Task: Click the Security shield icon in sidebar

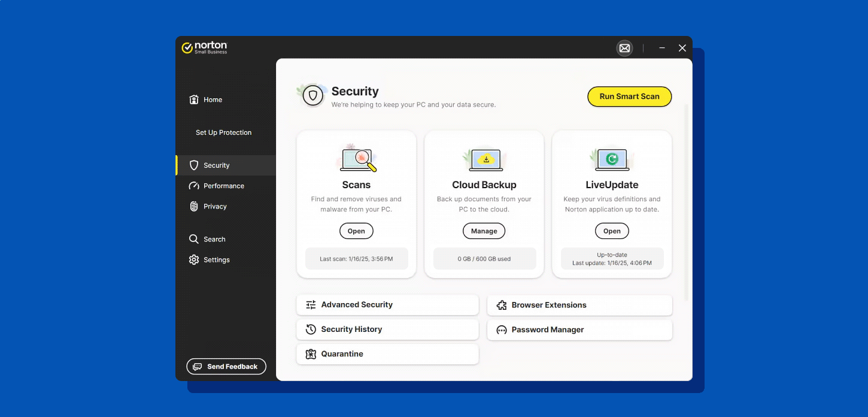Action: coord(193,165)
